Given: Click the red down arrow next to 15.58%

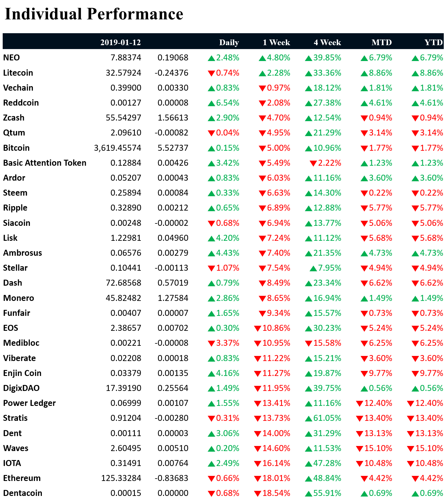Looking at the screenshot, I should pos(309,344).
